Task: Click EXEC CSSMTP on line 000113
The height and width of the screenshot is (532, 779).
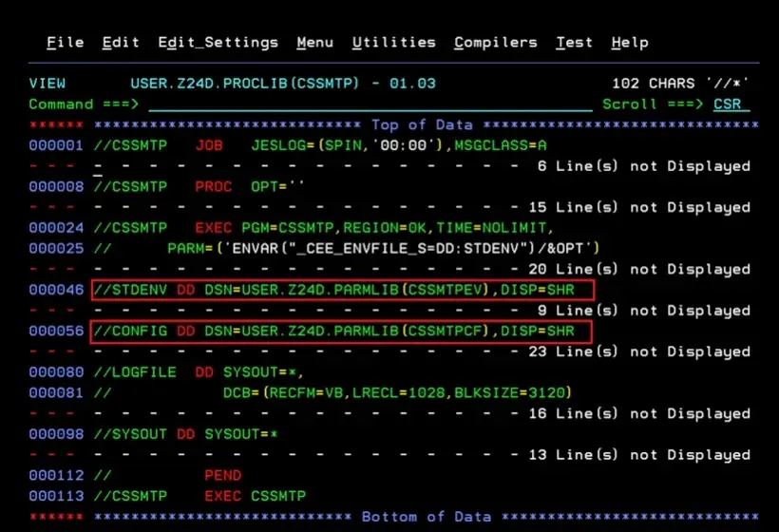Action: click(x=256, y=496)
